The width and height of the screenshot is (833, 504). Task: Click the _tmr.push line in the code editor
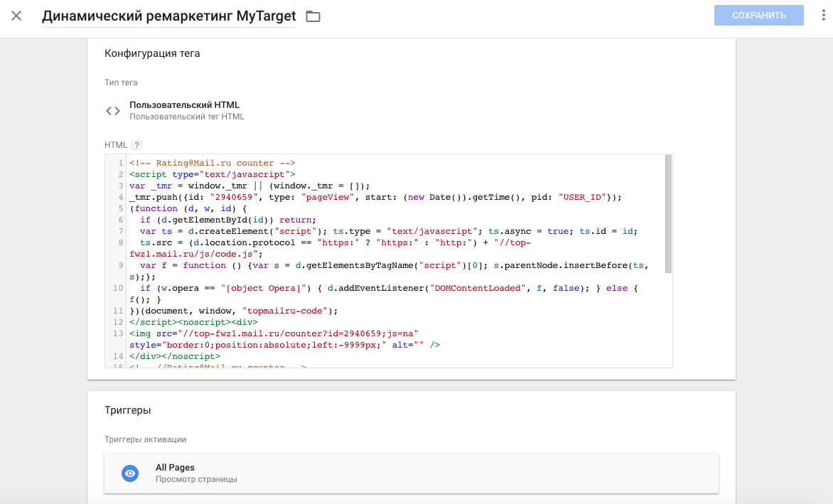[x=375, y=197]
